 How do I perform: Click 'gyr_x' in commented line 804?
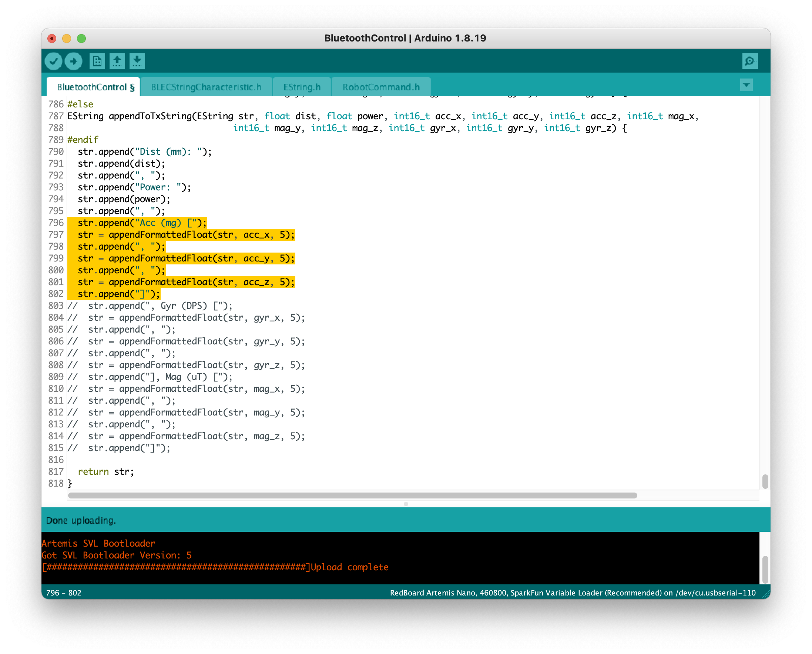click(266, 318)
